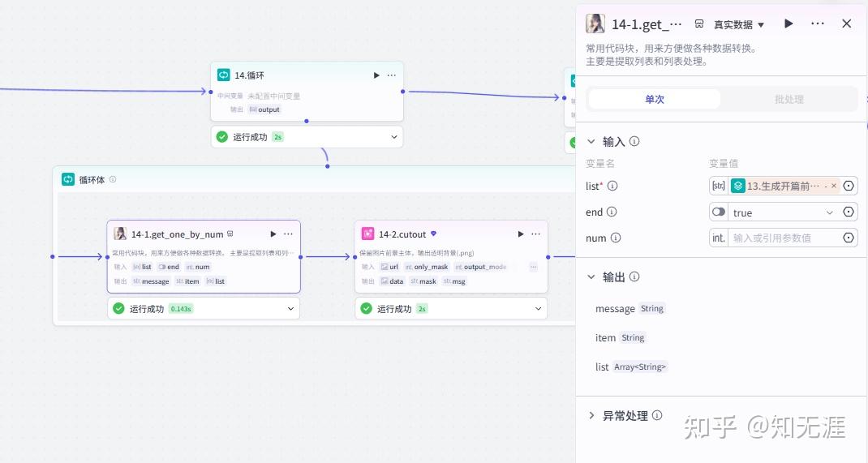
Task: Expand the 异常处理 section
Action: 591,415
